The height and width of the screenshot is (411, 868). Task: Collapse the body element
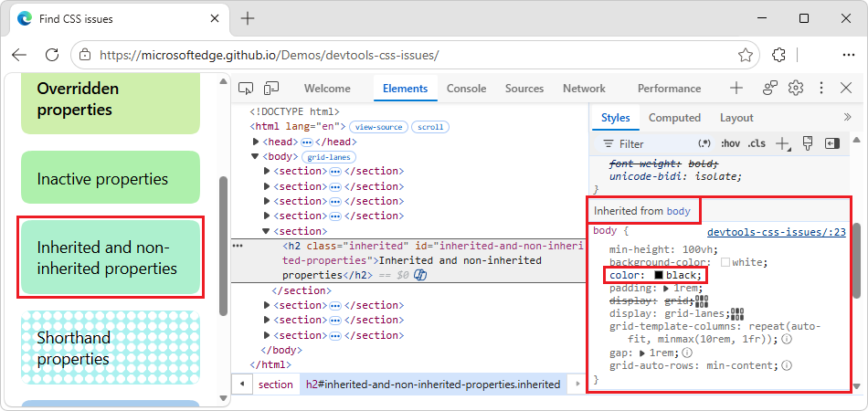(255, 156)
